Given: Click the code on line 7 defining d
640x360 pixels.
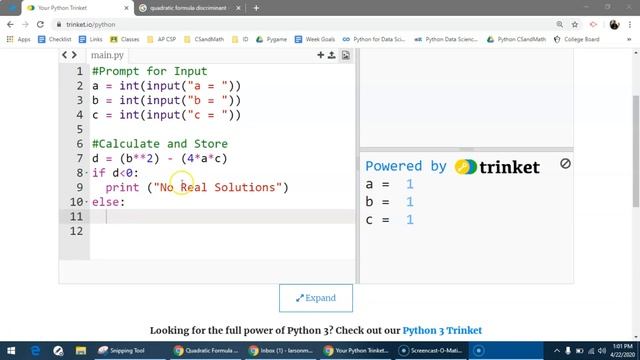Looking at the screenshot, I should pyautogui.click(x=160, y=158).
